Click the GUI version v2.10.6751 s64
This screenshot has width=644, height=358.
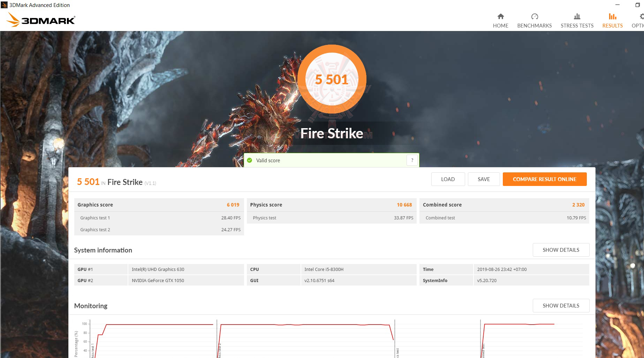319,280
